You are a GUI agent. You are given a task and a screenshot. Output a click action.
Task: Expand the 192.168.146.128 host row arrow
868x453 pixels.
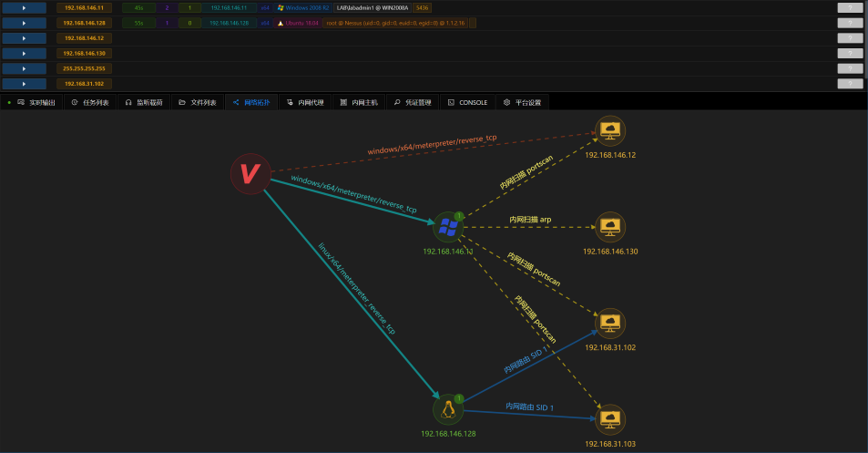coord(24,23)
